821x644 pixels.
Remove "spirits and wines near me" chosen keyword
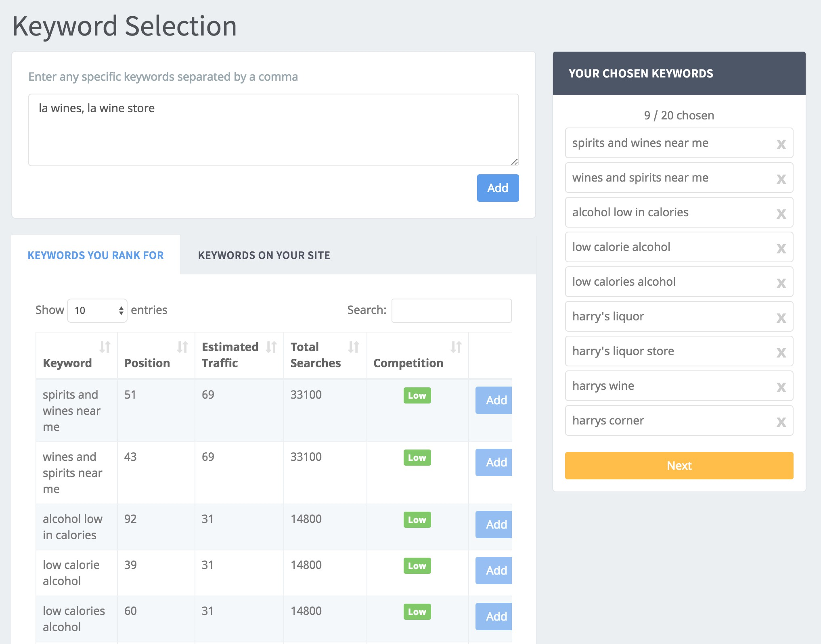tap(781, 143)
